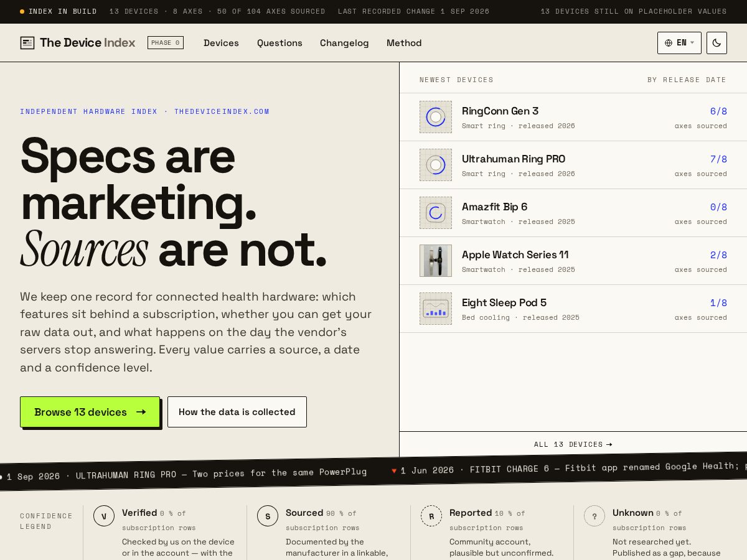Click the 0/8 axes sourced score
Viewport: 747px width, 560px height.
[x=718, y=207]
